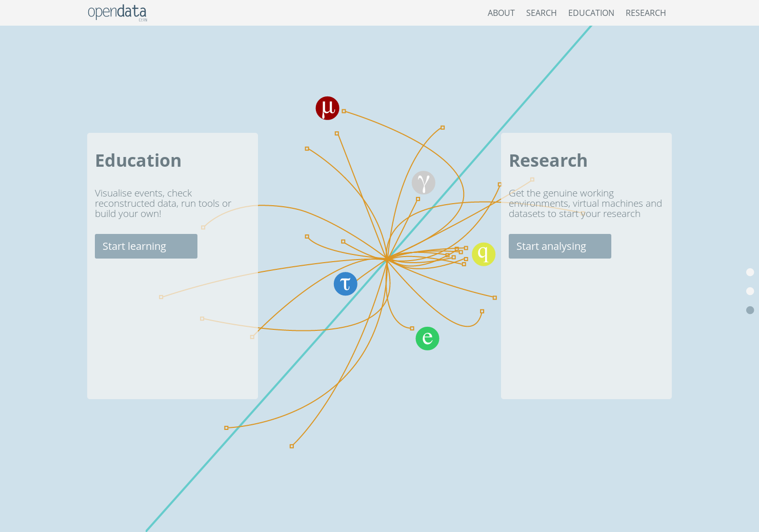Go to the EDUCATION menu entry
Viewport: 759px width, 532px height.
tap(591, 13)
